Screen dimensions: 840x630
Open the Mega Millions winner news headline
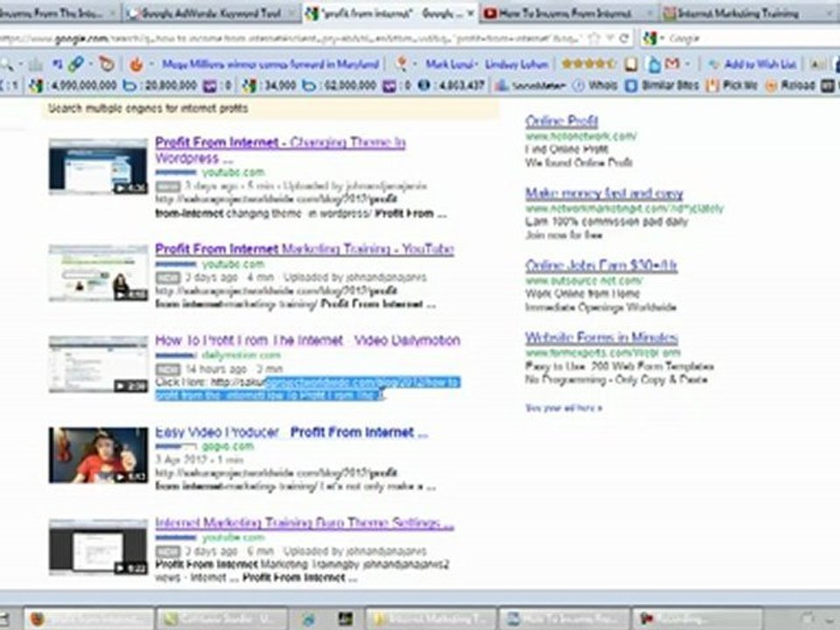(270, 64)
